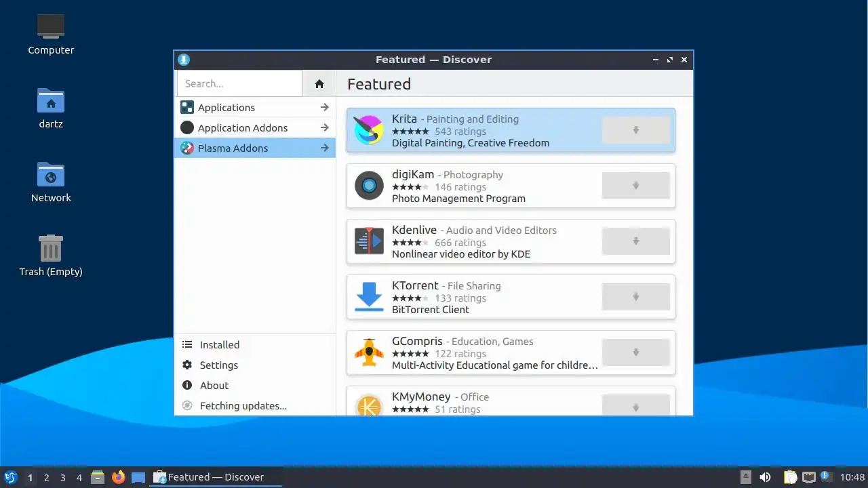The width and height of the screenshot is (868, 488).
Task: Switch to virtual desktop 4
Action: [79, 477]
